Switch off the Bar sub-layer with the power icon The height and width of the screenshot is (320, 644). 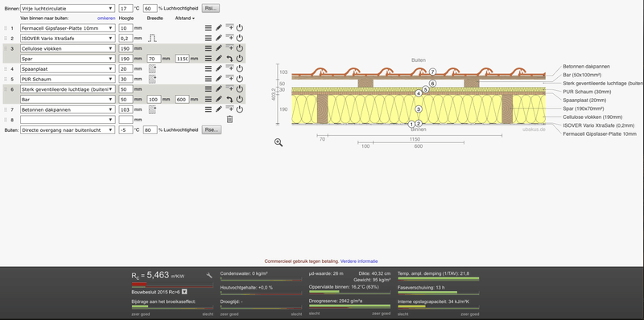[240, 99]
